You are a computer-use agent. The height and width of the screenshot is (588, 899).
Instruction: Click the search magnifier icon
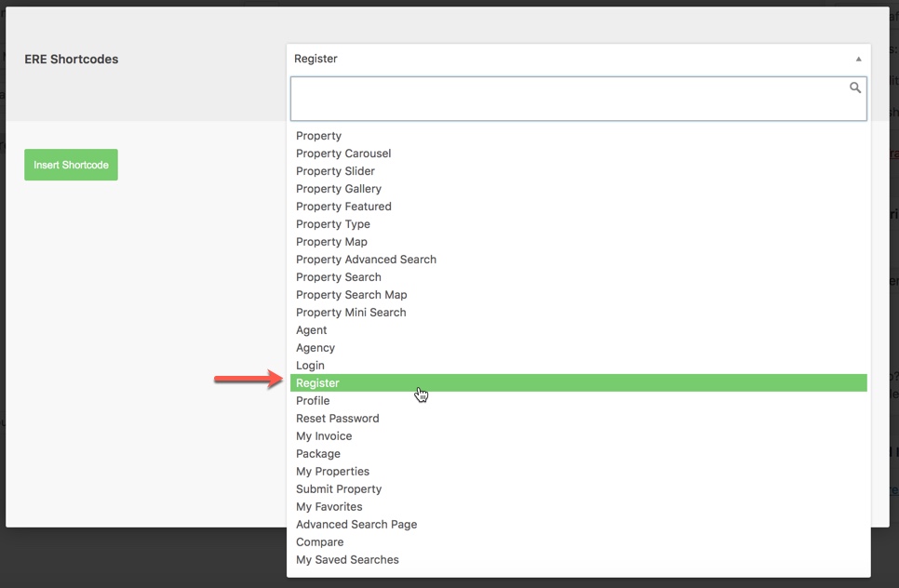(855, 87)
